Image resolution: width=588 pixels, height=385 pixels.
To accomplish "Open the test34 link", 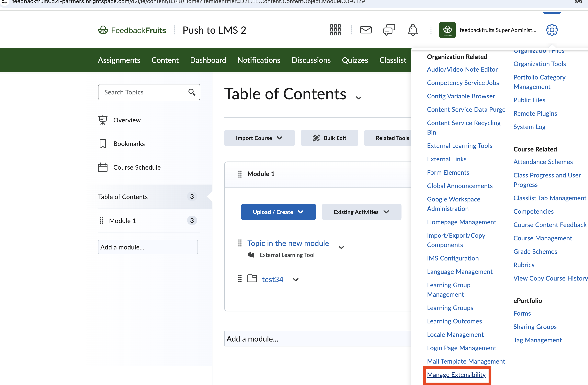I will pyautogui.click(x=273, y=279).
